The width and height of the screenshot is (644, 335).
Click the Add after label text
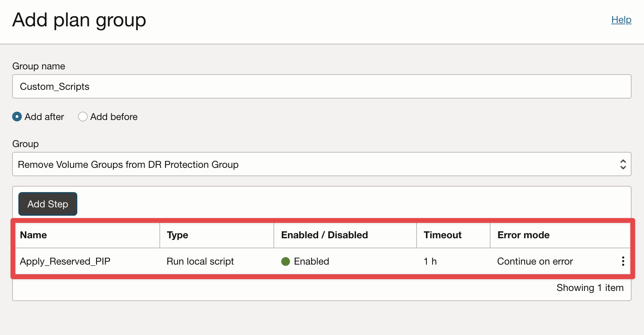pos(44,117)
